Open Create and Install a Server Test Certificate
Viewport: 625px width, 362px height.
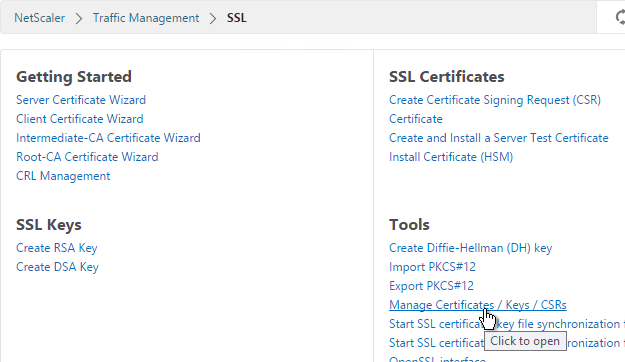pyautogui.click(x=499, y=138)
